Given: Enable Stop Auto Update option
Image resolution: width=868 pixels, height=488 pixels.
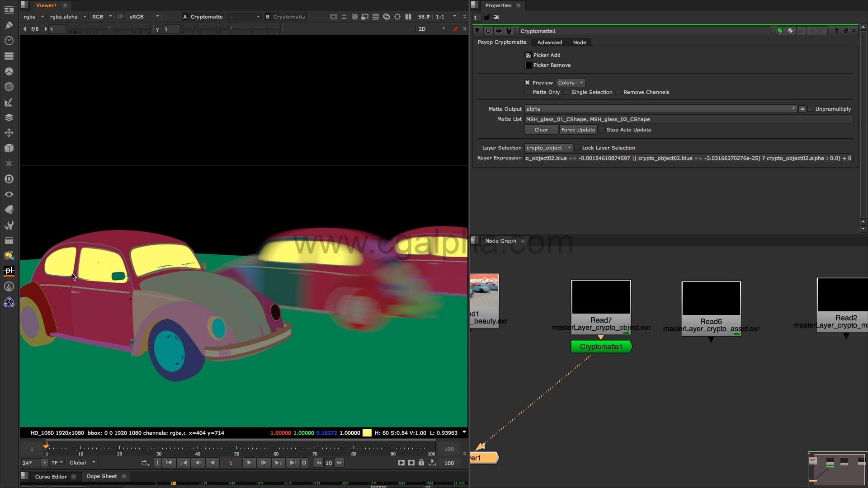Looking at the screenshot, I should pos(602,130).
